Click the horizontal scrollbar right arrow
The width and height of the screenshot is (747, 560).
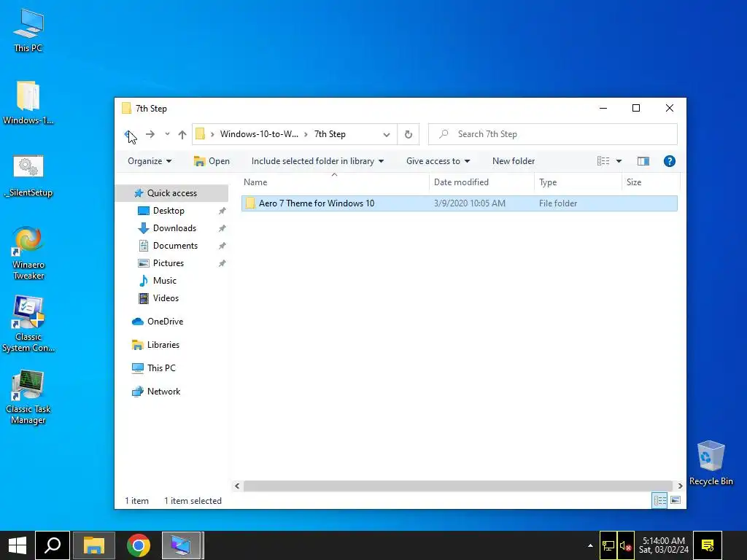680,486
